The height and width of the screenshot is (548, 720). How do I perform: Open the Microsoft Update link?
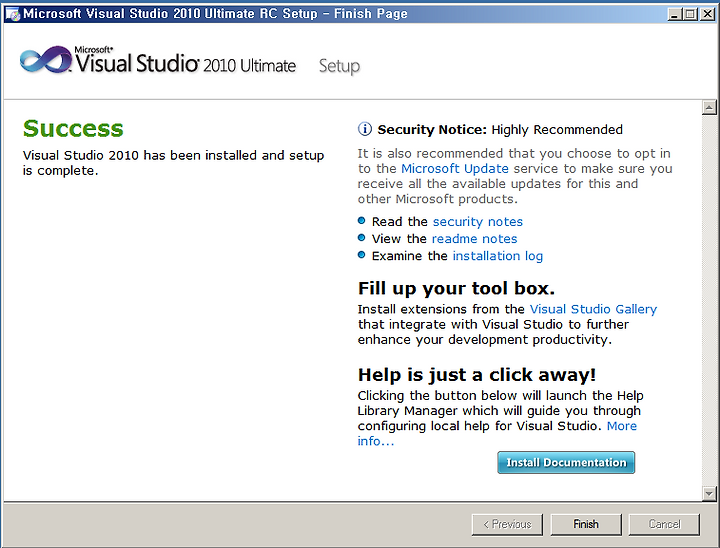pos(455,169)
